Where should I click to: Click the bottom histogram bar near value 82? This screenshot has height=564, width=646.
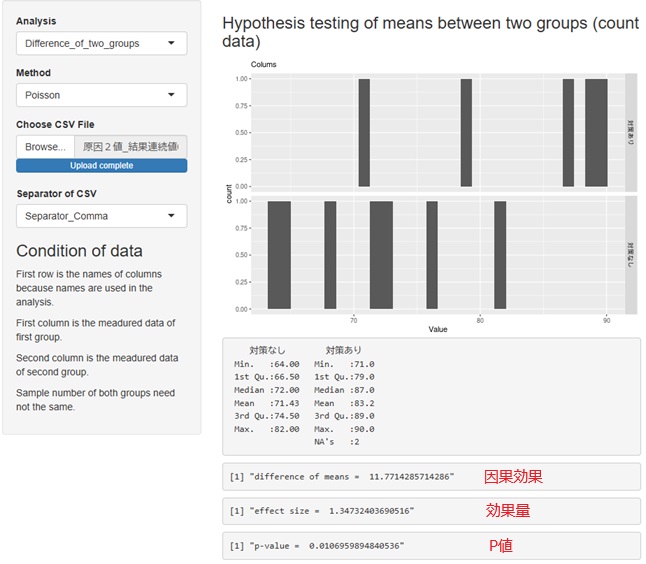[500, 255]
